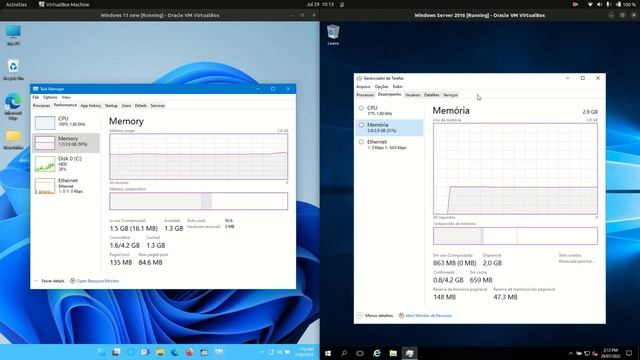Select Ethernet in Windows 11 Task Manager

pos(66,186)
